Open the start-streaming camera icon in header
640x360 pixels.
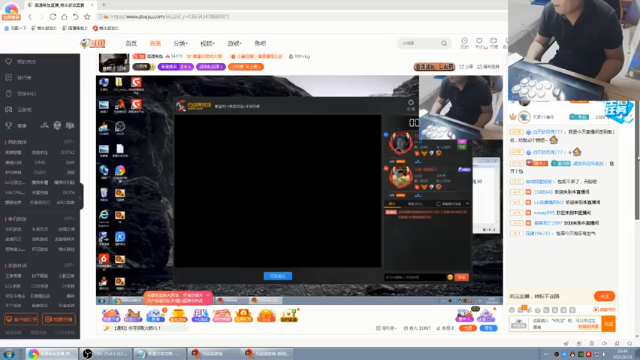click(493, 41)
